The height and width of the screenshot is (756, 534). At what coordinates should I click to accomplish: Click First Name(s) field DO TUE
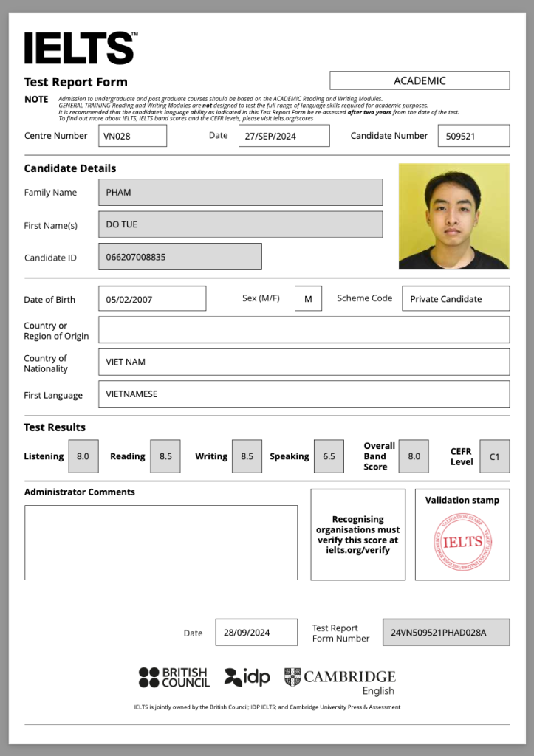point(241,224)
